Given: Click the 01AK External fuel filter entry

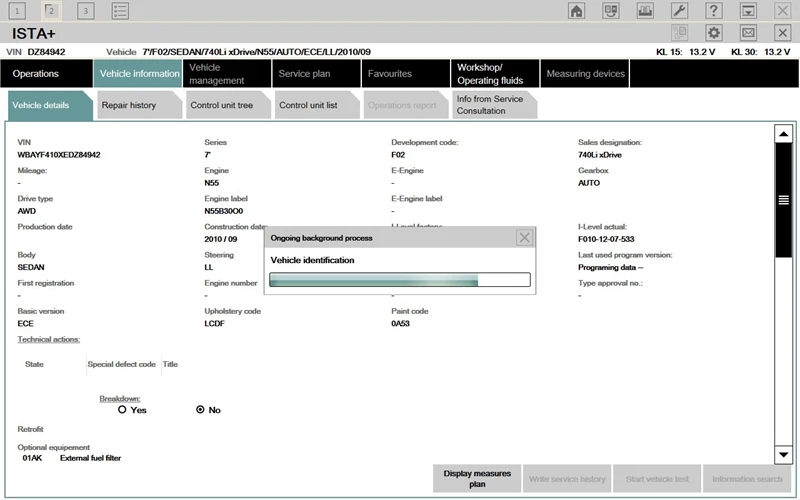Looking at the screenshot, I should pos(71,458).
